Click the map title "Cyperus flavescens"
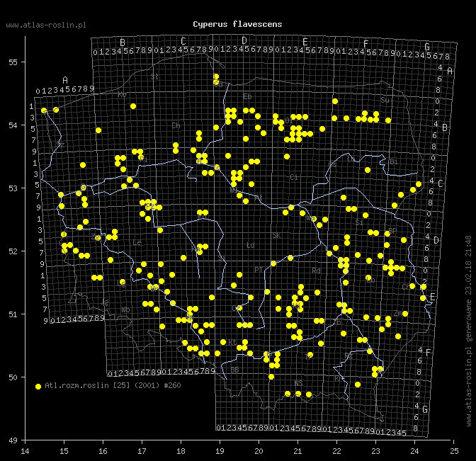 tap(237, 24)
